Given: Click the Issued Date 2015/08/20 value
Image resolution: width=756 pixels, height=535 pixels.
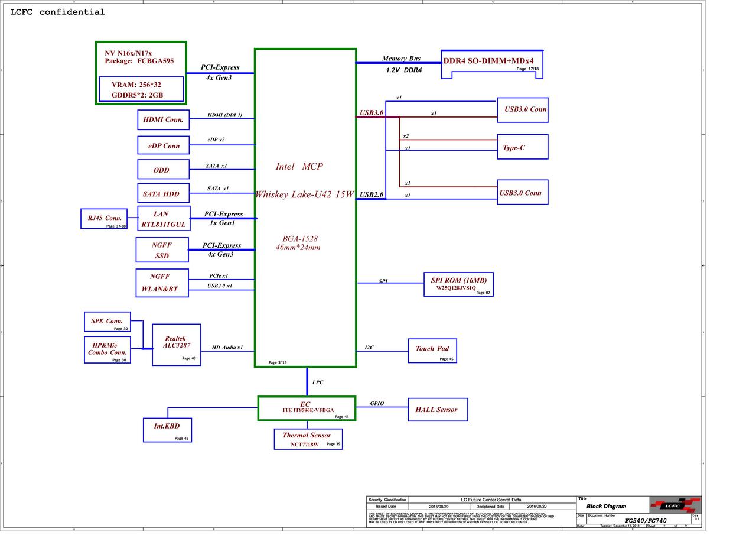Looking at the screenshot, I should coord(439,507).
